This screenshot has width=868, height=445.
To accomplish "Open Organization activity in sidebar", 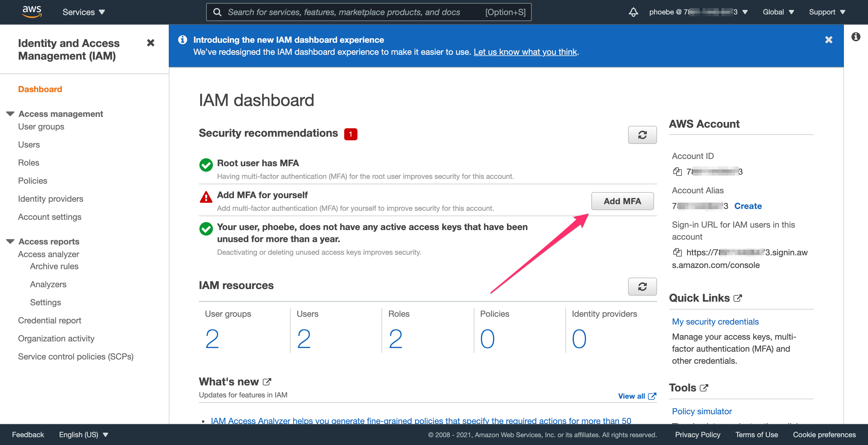I will 56,339.
